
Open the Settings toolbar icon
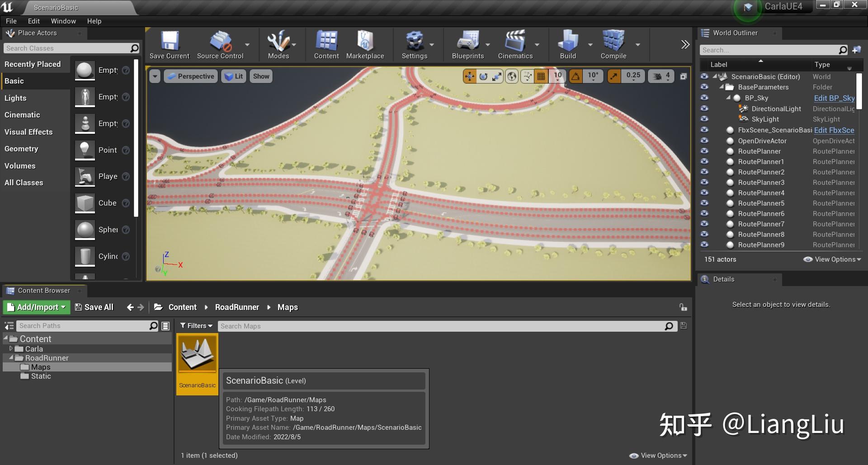414,45
